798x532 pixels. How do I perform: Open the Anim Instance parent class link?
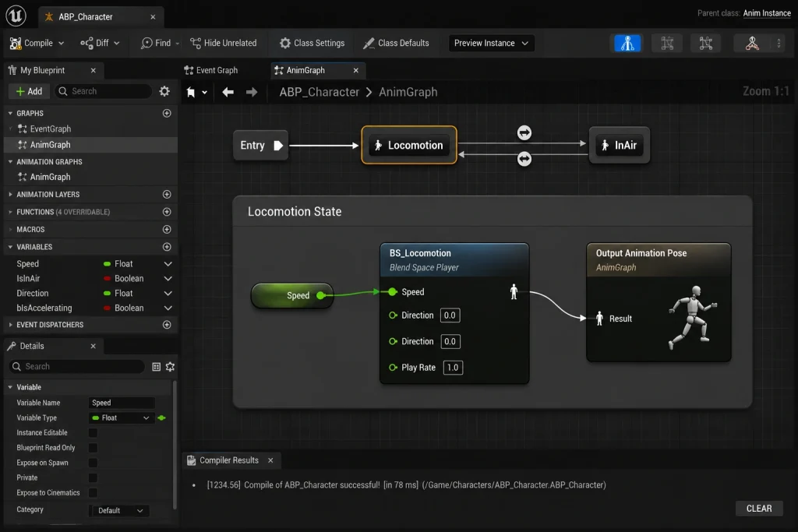click(767, 13)
